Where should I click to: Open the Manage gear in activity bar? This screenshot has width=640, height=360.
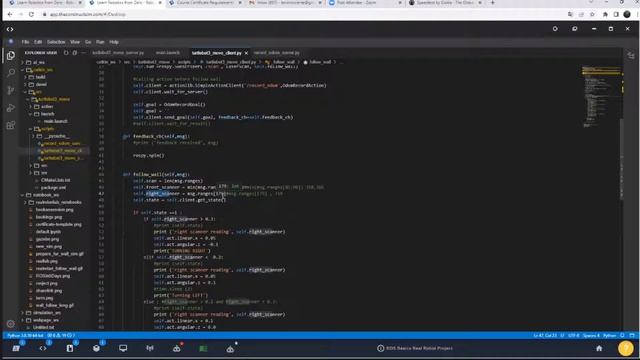[11, 324]
